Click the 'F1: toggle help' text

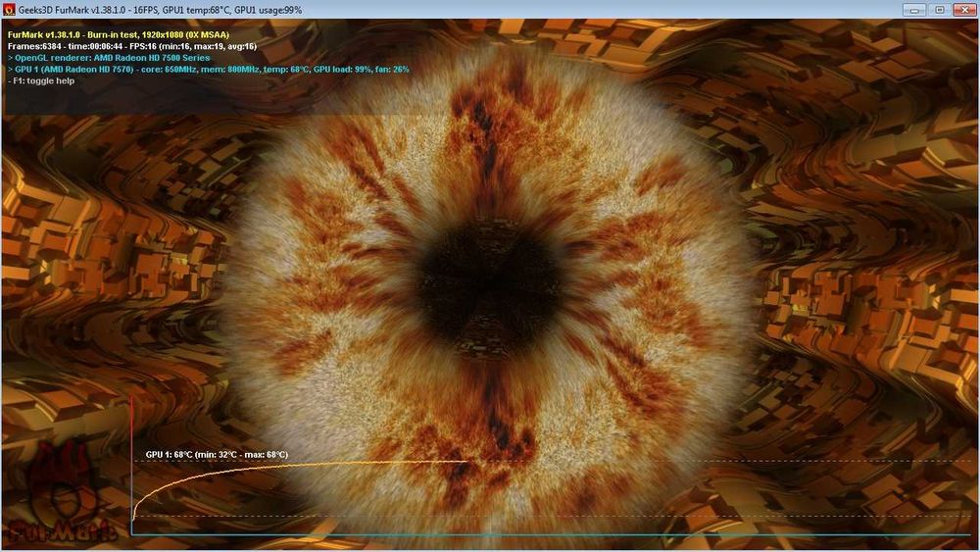click(41, 80)
